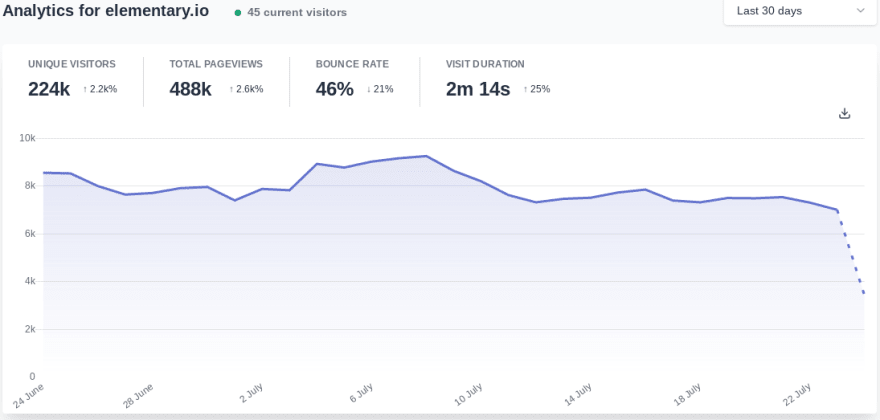Click the dotted partial-day line segment
880x420 pixels.
851,252
